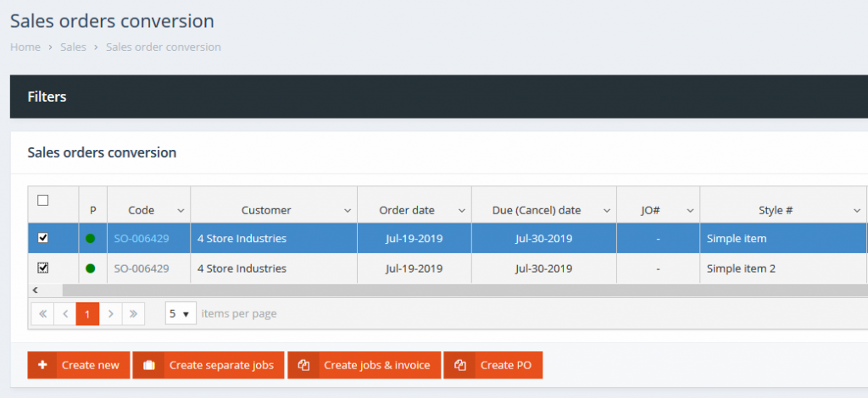Open the Customer column dropdown arrow
This screenshot has height=398, width=868.
(348, 210)
